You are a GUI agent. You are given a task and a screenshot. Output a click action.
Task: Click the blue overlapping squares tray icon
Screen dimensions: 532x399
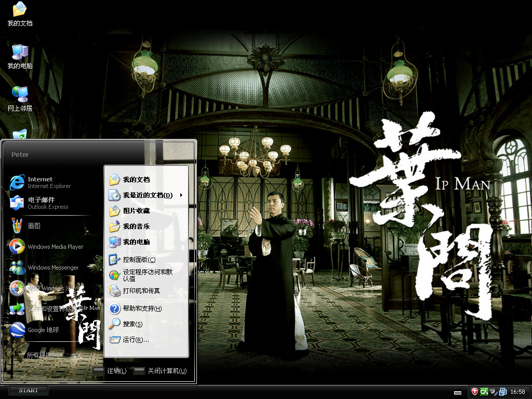(503, 392)
